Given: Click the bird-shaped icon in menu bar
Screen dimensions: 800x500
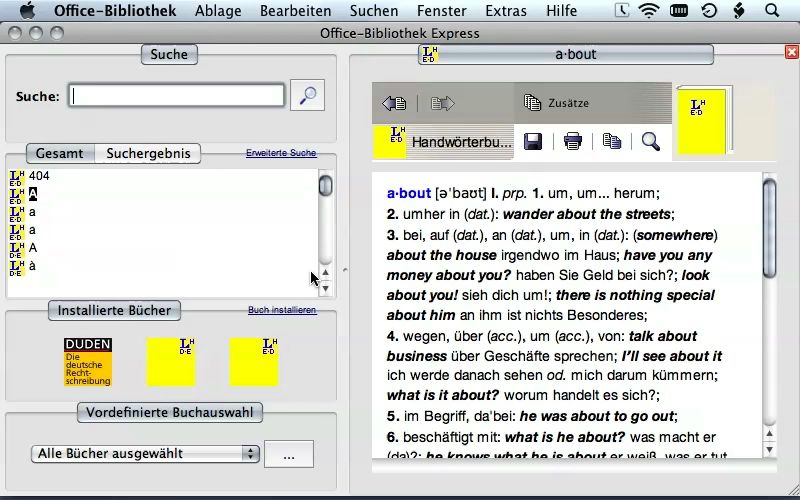Looking at the screenshot, I should [x=739, y=11].
